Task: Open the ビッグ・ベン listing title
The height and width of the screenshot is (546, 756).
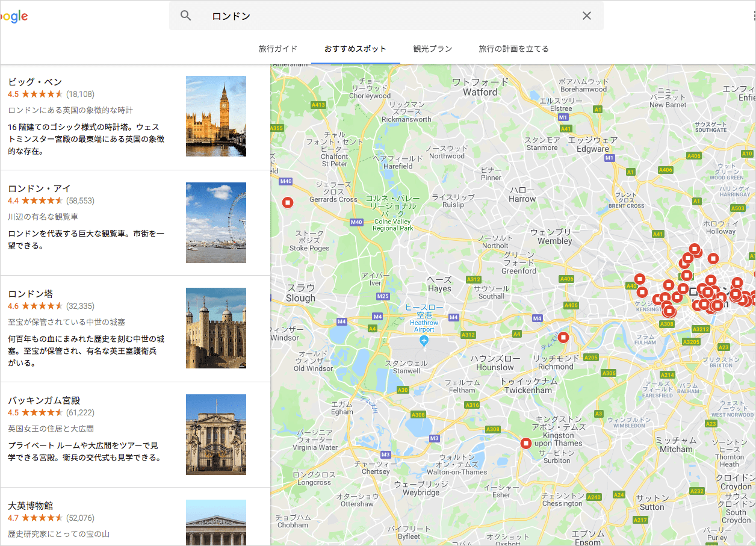Action: (35, 82)
